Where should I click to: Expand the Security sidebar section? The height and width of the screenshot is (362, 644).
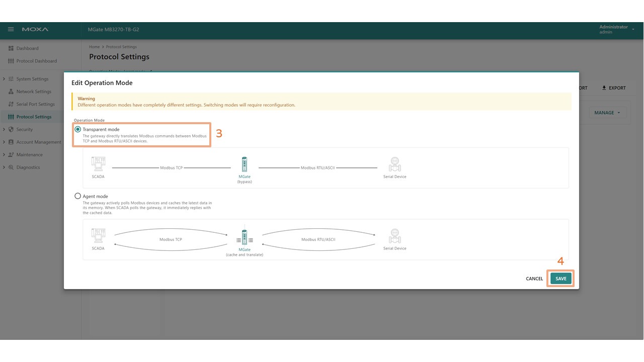pos(4,129)
